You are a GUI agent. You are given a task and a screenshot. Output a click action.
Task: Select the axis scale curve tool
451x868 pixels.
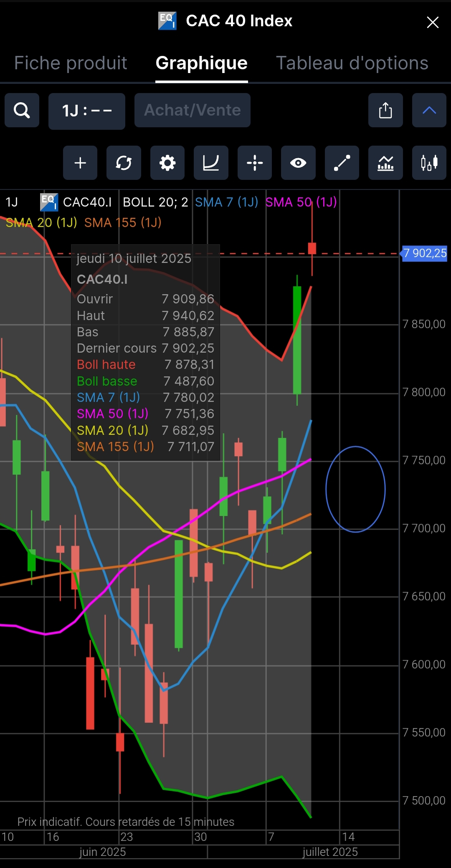click(x=211, y=163)
